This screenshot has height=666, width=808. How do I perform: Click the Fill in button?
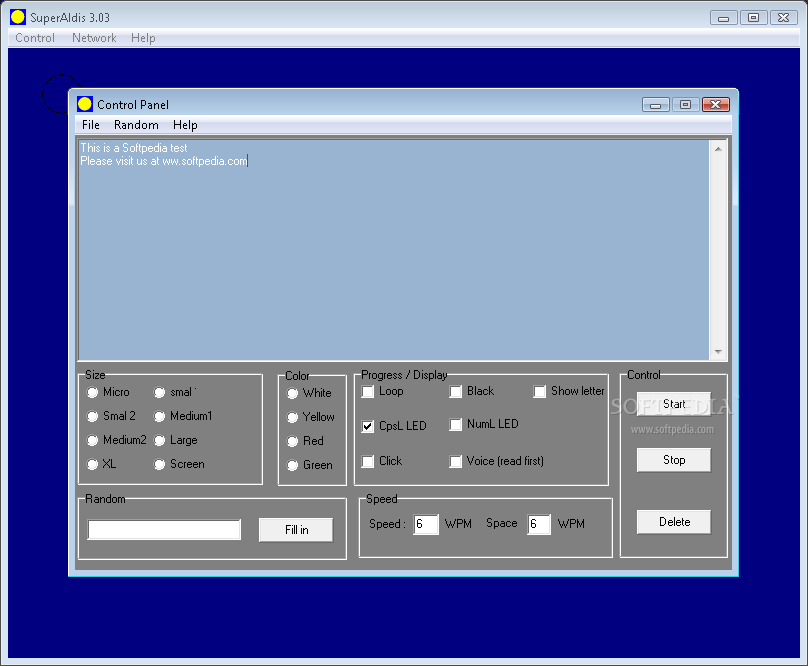296,530
